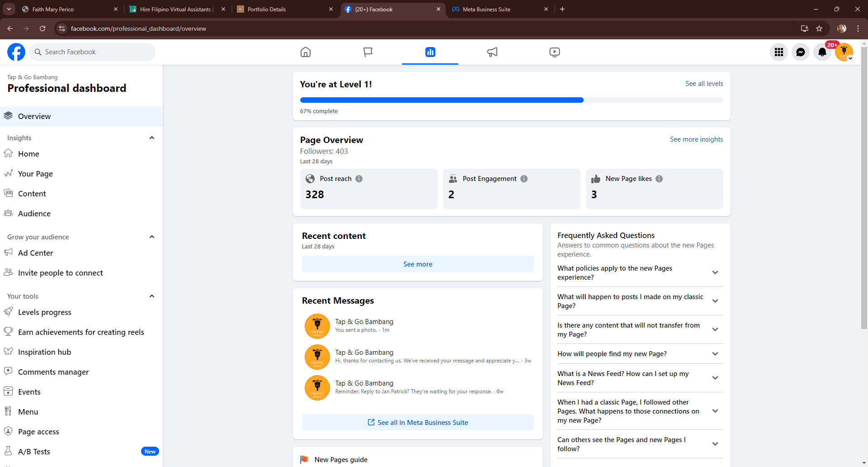Show Post Engagement info tooltip icon
The image size is (868, 467).
[x=524, y=179]
